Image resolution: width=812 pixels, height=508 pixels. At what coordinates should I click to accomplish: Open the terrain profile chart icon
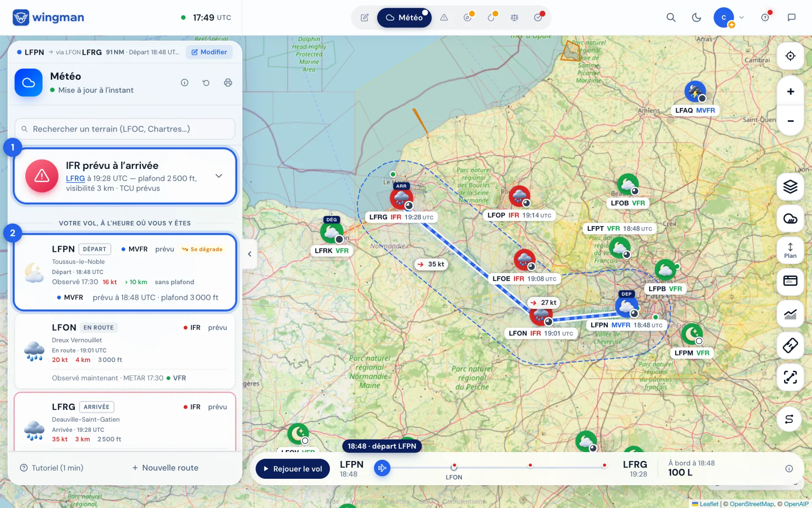[790, 314]
